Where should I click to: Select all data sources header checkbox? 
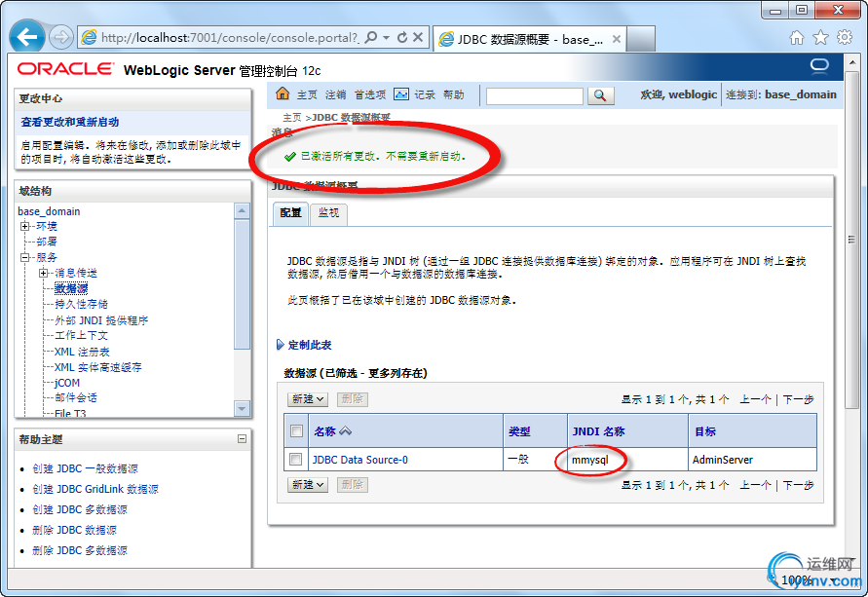point(297,431)
